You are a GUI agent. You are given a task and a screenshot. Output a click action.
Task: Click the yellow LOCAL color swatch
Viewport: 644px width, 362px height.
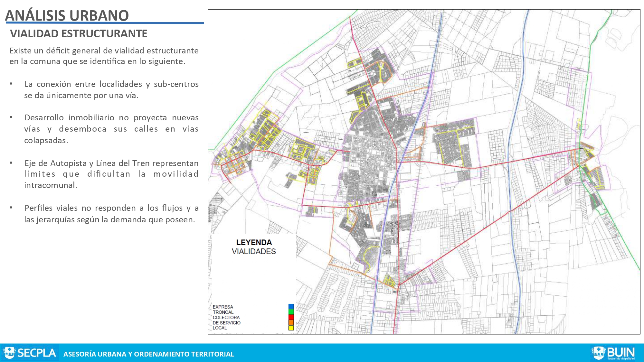click(x=291, y=328)
